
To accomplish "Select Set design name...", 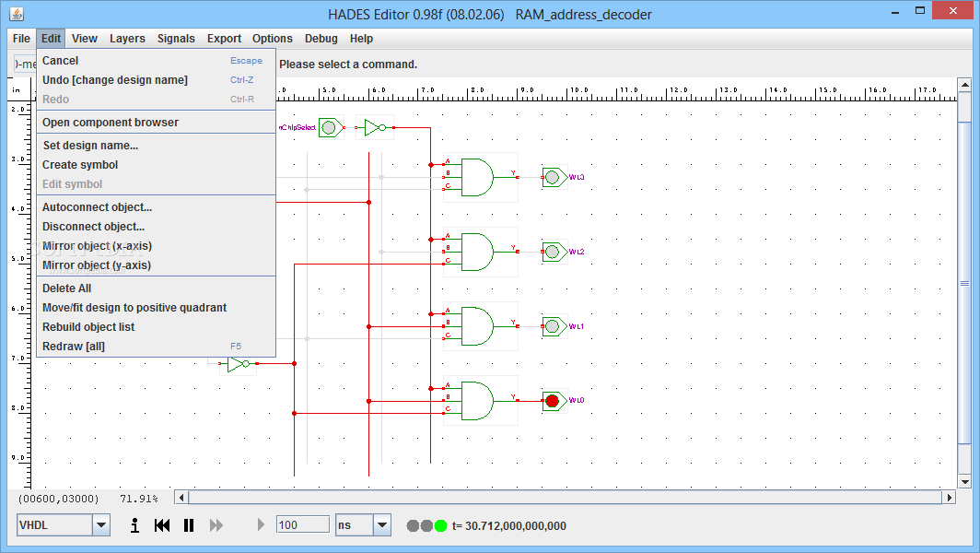I will coord(157,146).
